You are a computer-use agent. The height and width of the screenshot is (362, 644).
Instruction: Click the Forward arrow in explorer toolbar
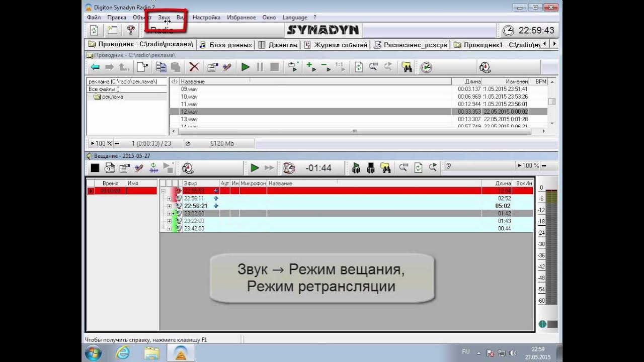pyautogui.click(x=109, y=67)
